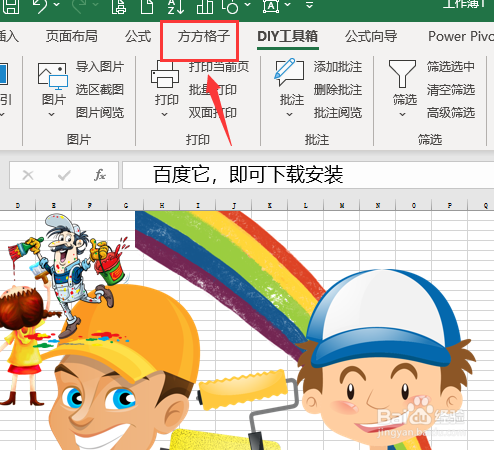Click the 打印 printer icon
This screenshot has width=494, height=450.
[165, 74]
